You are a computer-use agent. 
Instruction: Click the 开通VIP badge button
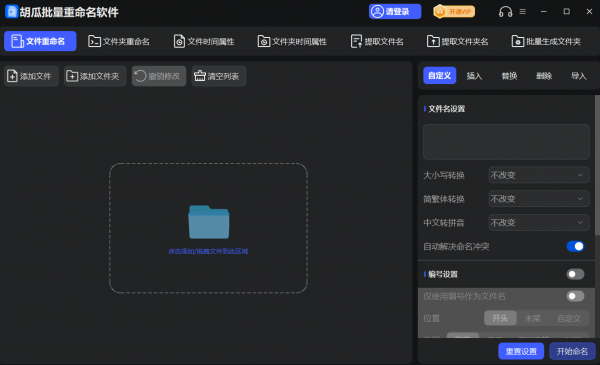(x=454, y=11)
